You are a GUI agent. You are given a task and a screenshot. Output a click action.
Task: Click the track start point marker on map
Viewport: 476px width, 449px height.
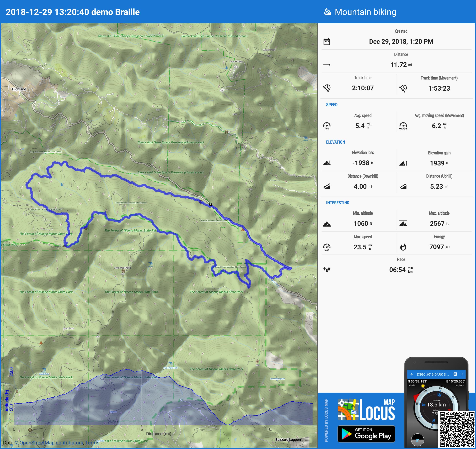tap(210, 204)
